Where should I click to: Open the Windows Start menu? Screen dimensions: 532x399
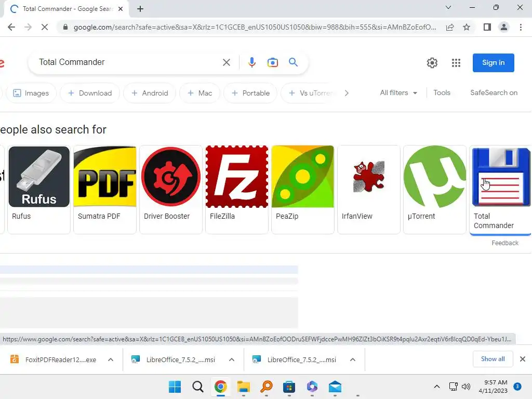tap(175, 387)
